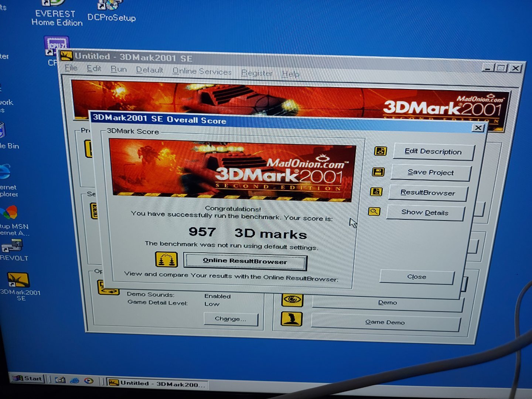The width and height of the screenshot is (532, 399).
Task: Click the Save Project button
Action: (431, 173)
